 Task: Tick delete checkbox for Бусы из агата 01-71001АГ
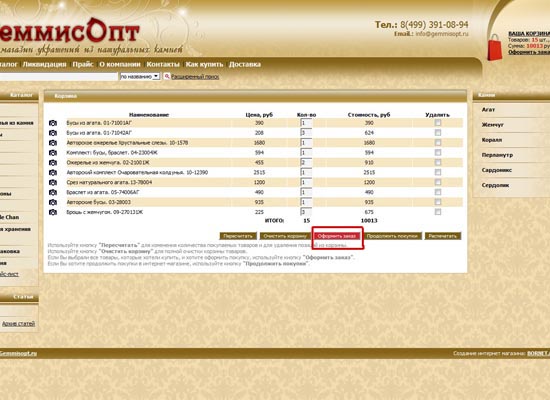tap(437, 123)
